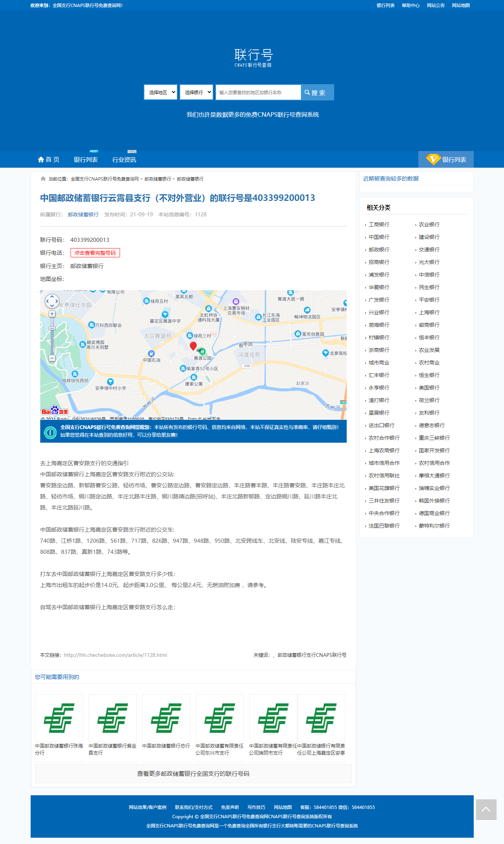Click the 邮政储蓄银行 银行主页 link
The height and width of the screenshot is (844, 504).
click(87, 266)
